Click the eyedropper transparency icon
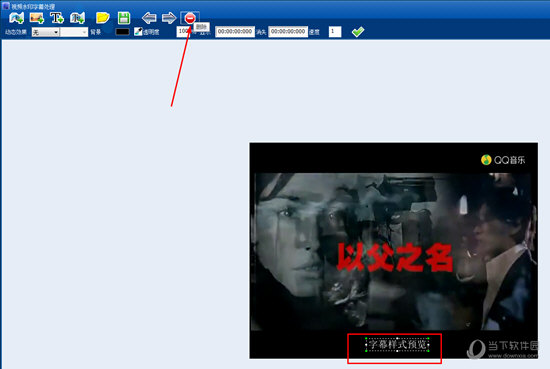Viewport: 550px width, 369px height. point(138,32)
